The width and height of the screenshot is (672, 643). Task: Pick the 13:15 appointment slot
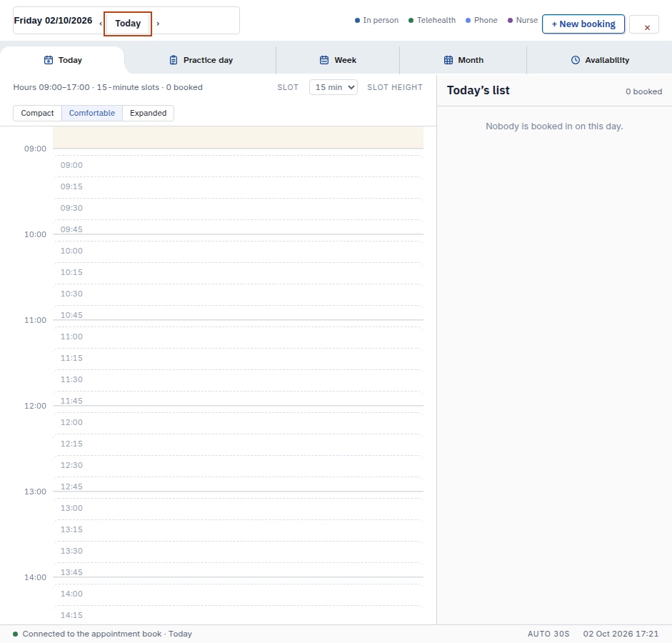pyautogui.click(x=239, y=530)
